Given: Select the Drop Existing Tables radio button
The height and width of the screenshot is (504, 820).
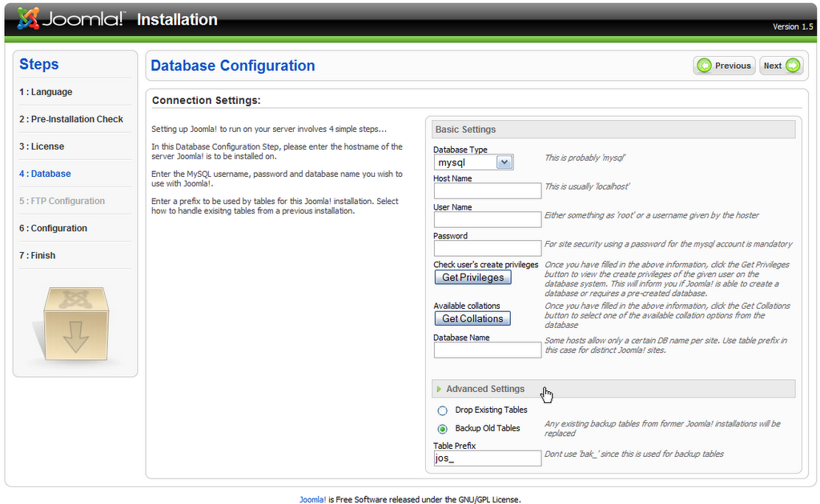Looking at the screenshot, I should click(x=442, y=410).
